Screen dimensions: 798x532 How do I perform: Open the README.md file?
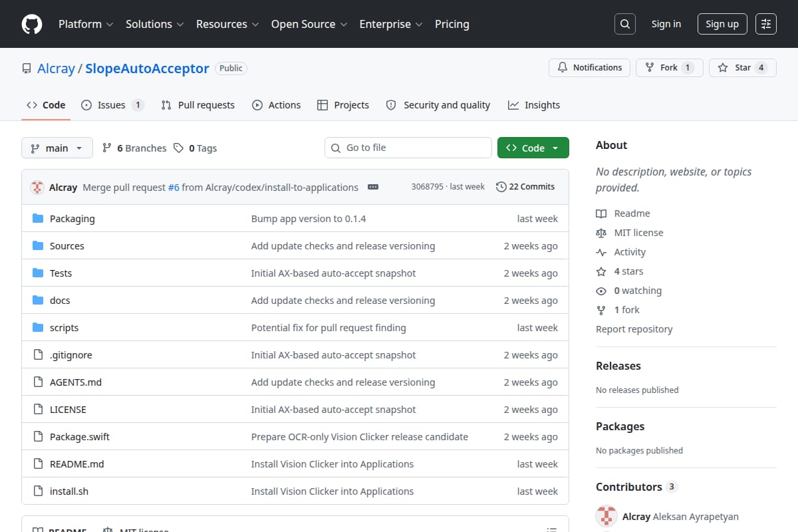pos(77,464)
